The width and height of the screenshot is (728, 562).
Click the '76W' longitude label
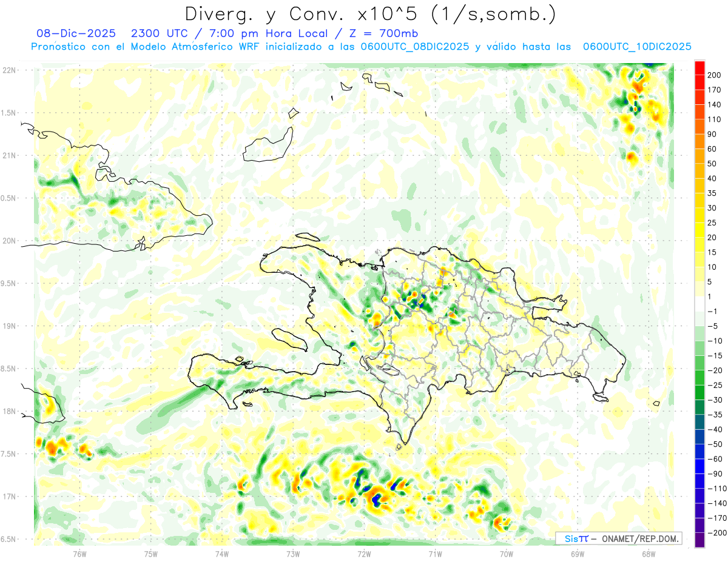point(79,554)
